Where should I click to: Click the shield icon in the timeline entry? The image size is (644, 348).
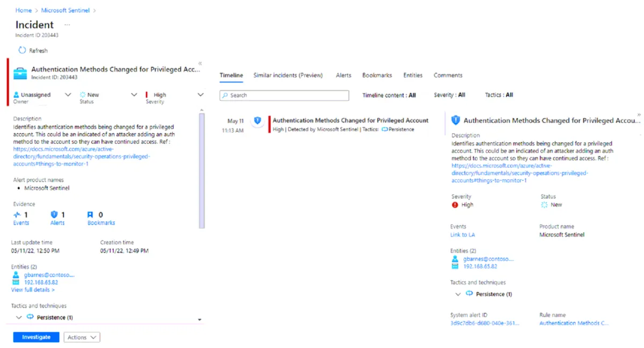257,121
